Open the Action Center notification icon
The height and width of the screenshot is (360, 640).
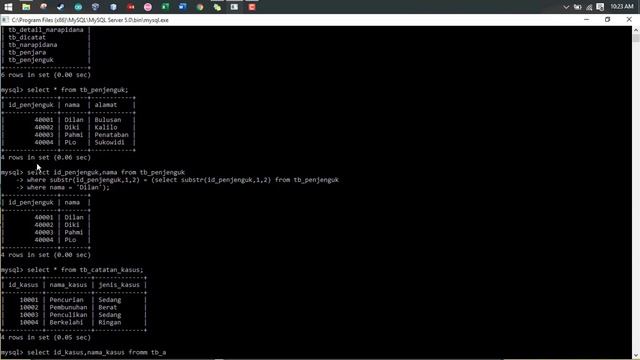pyautogui.click(x=600, y=7)
